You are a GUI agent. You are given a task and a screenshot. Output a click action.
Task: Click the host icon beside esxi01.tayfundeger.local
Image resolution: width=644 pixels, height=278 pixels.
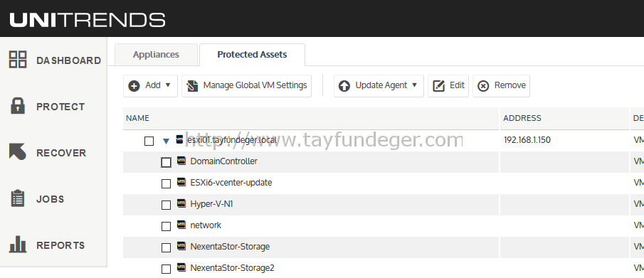[x=179, y=139]
